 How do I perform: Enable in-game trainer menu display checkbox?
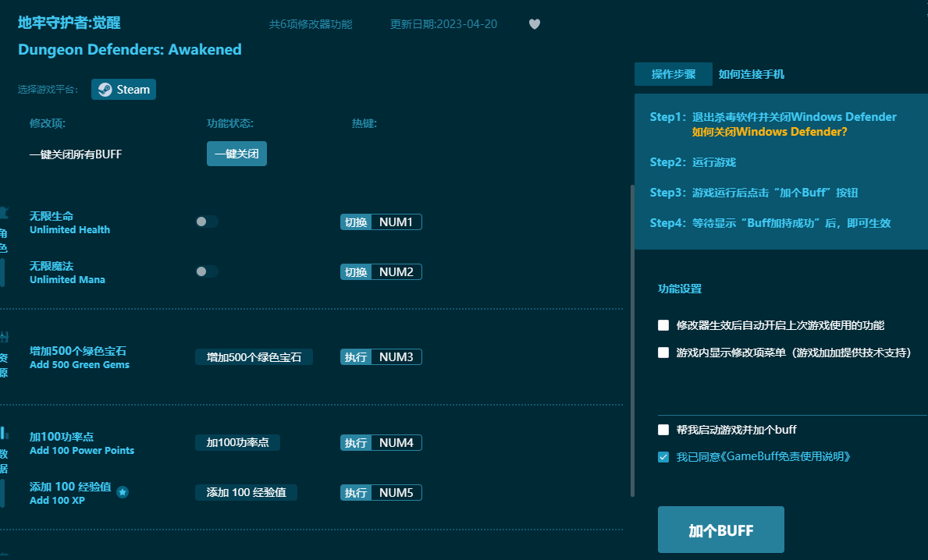click(663, 353)
